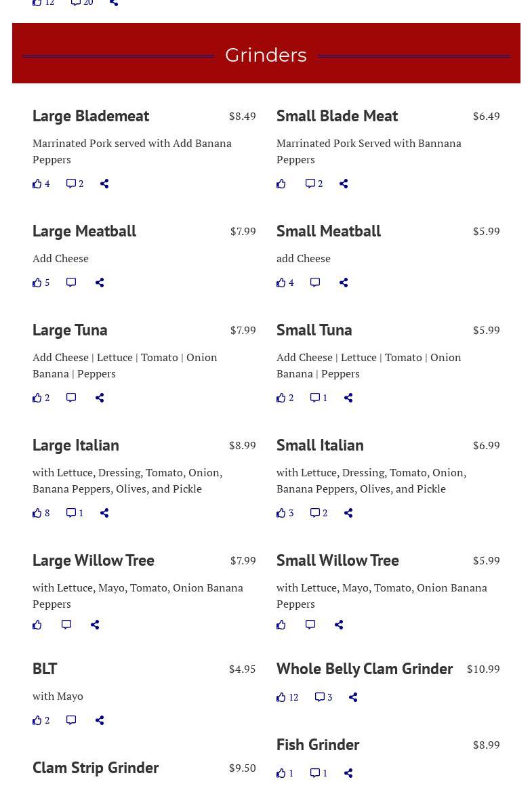The height and width of the screenshot is (788, 532).
Task: Like the Small Willow Tree grinder
Action: click(281, 625)
